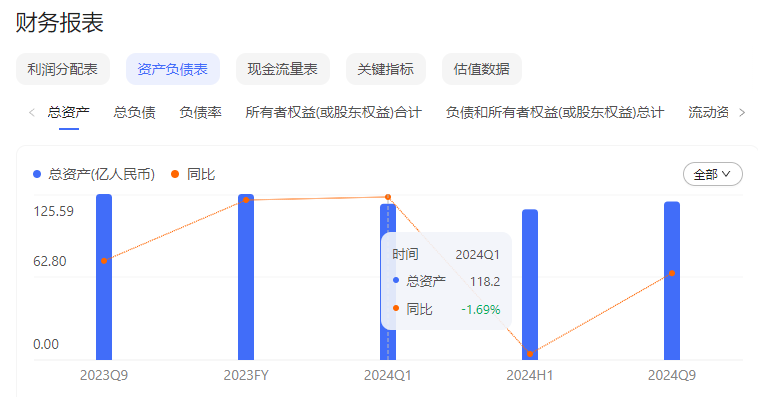
Task: Toggle the 同比 legend series
Action: pyautogui.click(x=193, y=174)
